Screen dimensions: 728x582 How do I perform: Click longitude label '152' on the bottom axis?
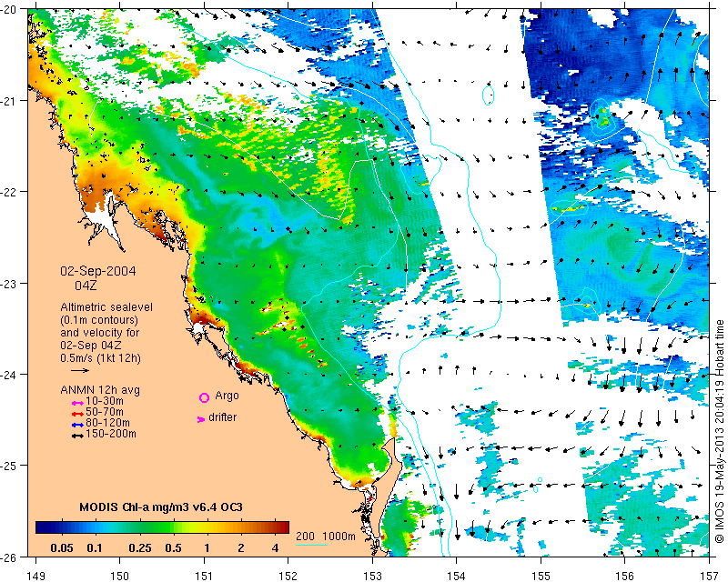288,576
